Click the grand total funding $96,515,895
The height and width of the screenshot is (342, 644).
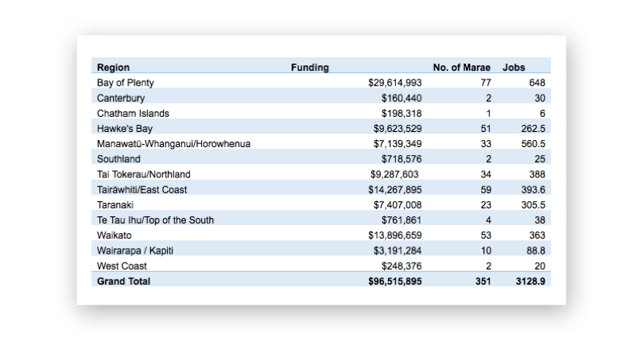click(x=395, y=282)
